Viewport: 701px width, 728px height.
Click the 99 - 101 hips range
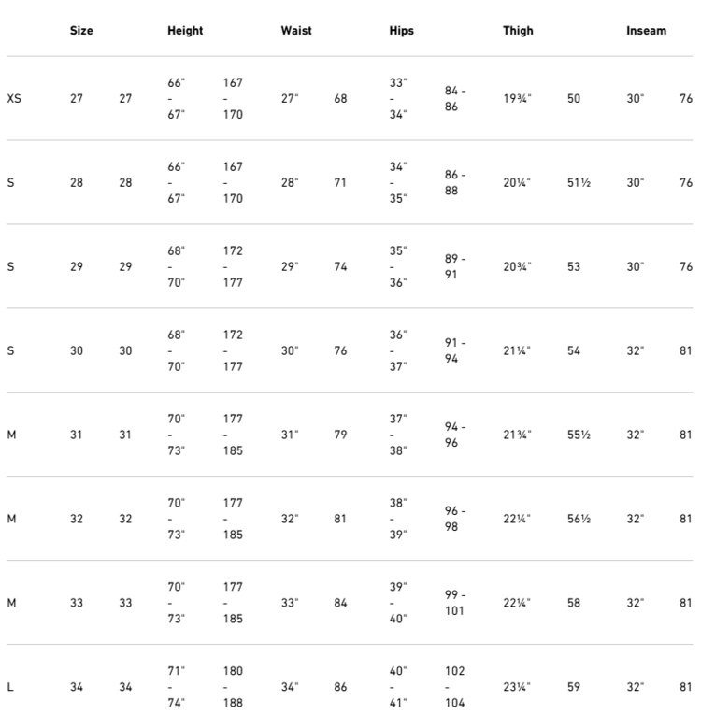coord(455,603)
